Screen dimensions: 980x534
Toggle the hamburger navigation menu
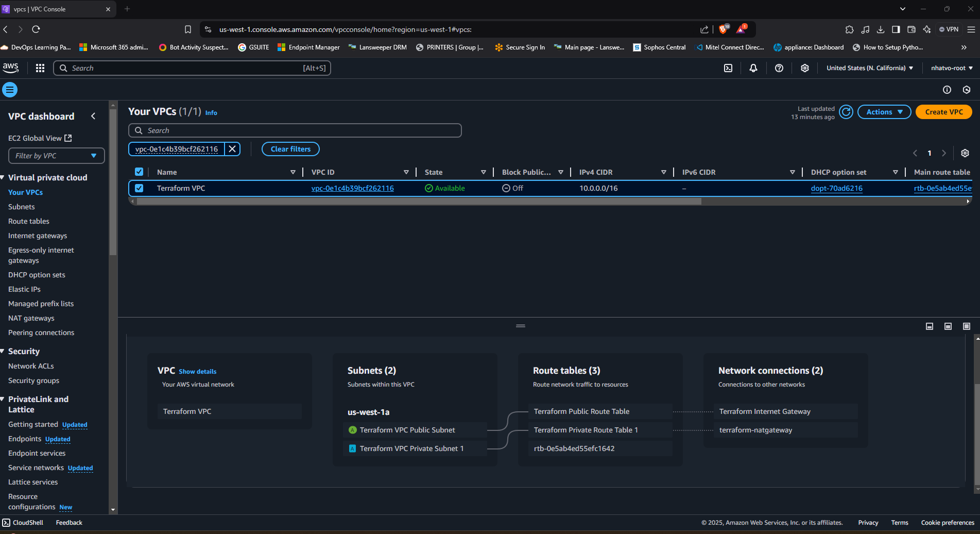pos(10,90)
